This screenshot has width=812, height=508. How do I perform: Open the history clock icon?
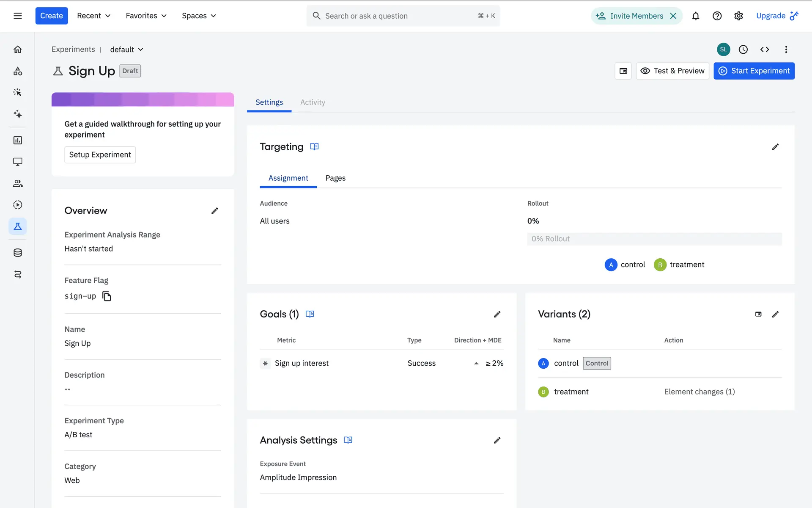click(x=743, y=50)
